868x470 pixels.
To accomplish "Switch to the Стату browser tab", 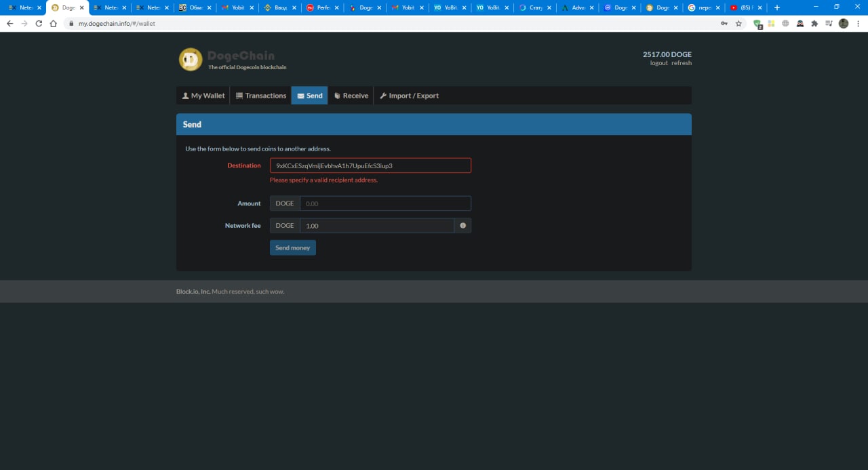I will click(x=534, y=7).
